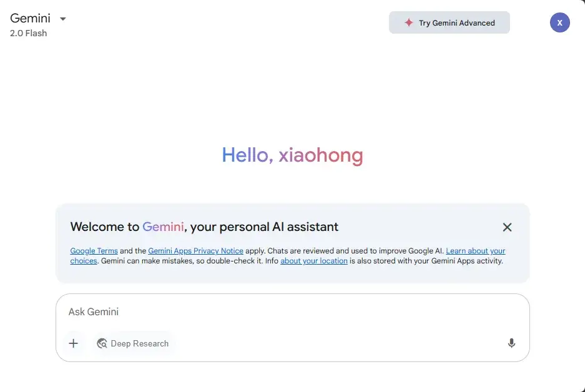Click the Gemini title in header
This screenshot has height=392, width=585.
[x=30, y=18]
